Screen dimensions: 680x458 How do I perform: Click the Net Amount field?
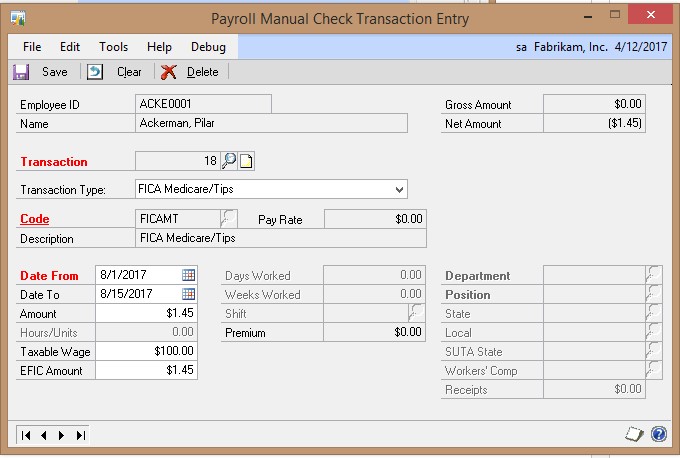coord(594,123)
